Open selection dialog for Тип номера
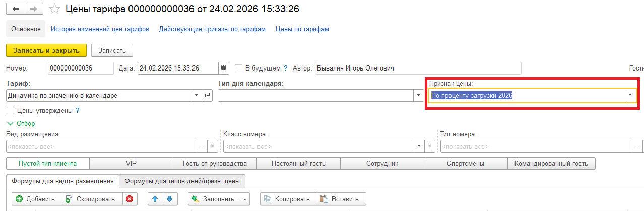644x211 pixels. pos(637,146)
